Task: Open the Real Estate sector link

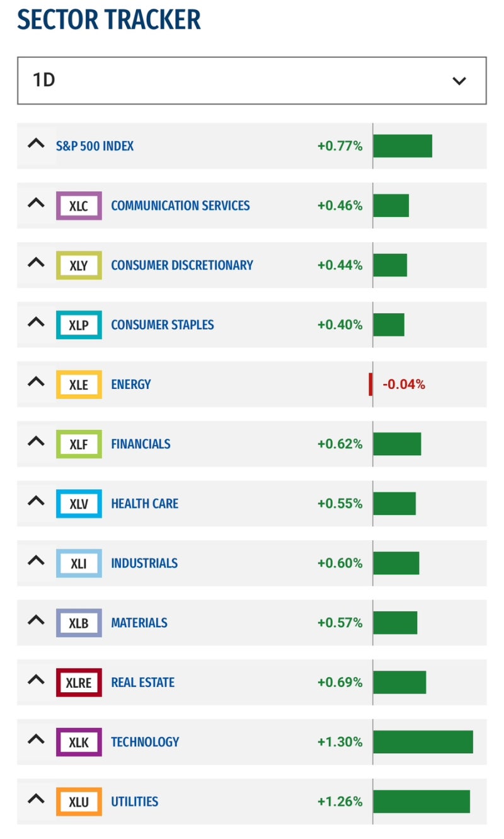Action: [x=142, y=682]
